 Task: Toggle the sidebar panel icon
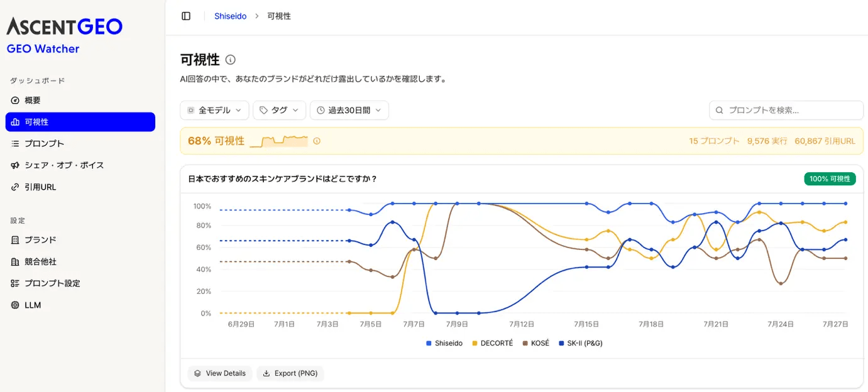point(186,16)
